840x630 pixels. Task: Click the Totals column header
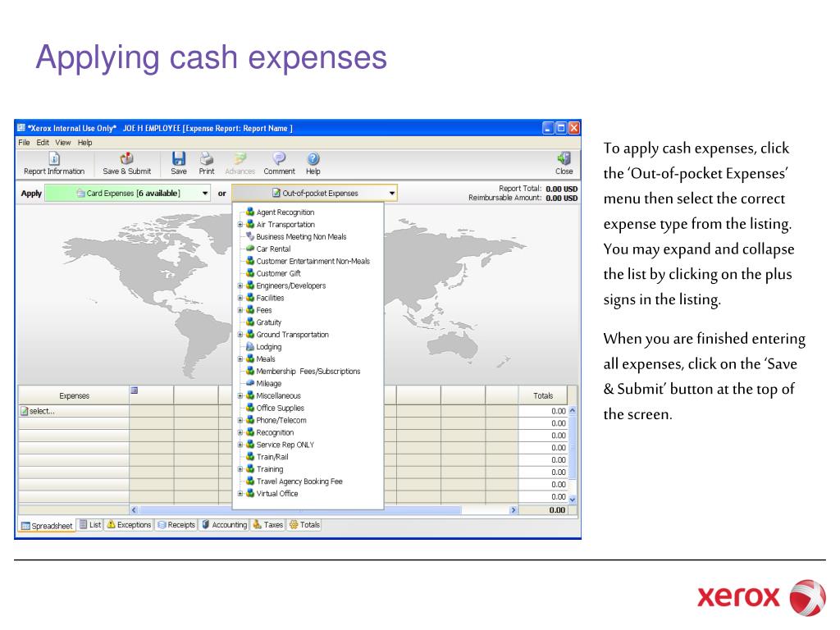point(543,396)
